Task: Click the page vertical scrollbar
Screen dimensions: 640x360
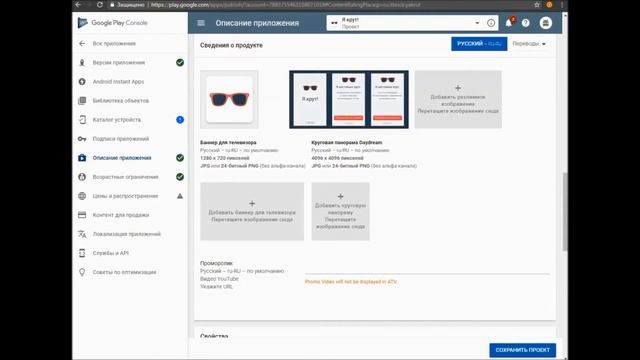Action: [565, 211]
